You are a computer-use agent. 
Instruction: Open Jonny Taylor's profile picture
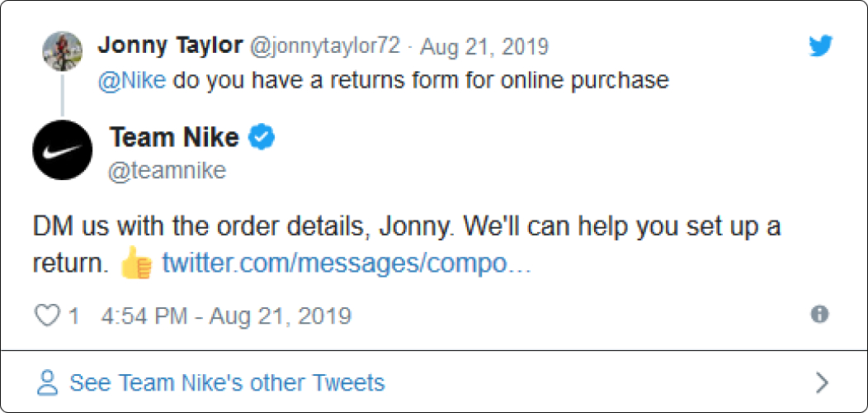63,51
